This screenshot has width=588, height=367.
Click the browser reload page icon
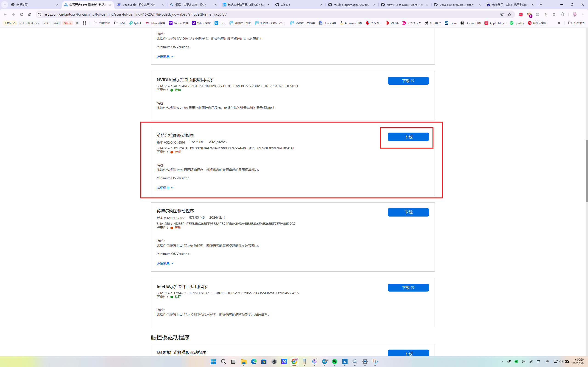[22, 14]
